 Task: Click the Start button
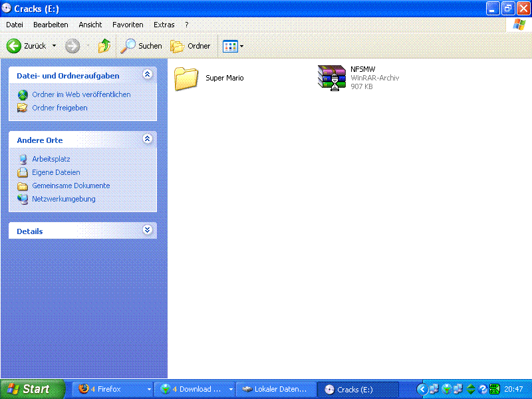point(32,389)
